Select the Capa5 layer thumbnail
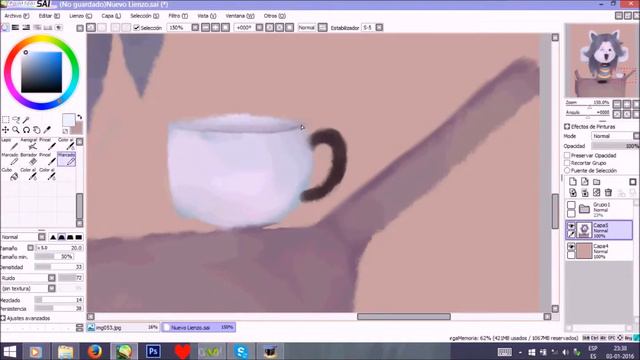 [584, 230]
